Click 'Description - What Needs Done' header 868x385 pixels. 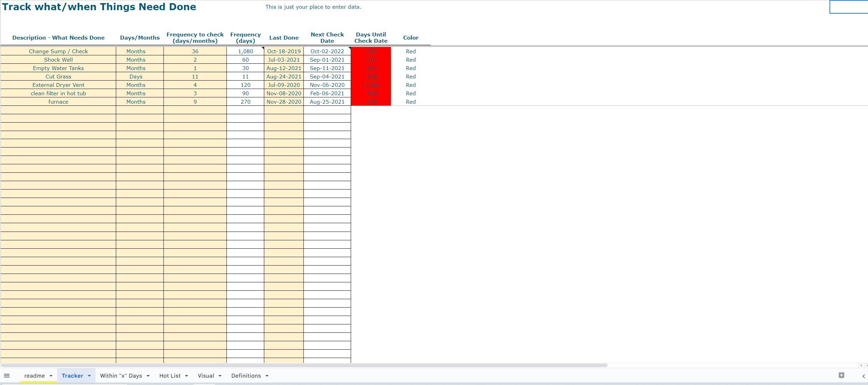[x=58, y=37]
